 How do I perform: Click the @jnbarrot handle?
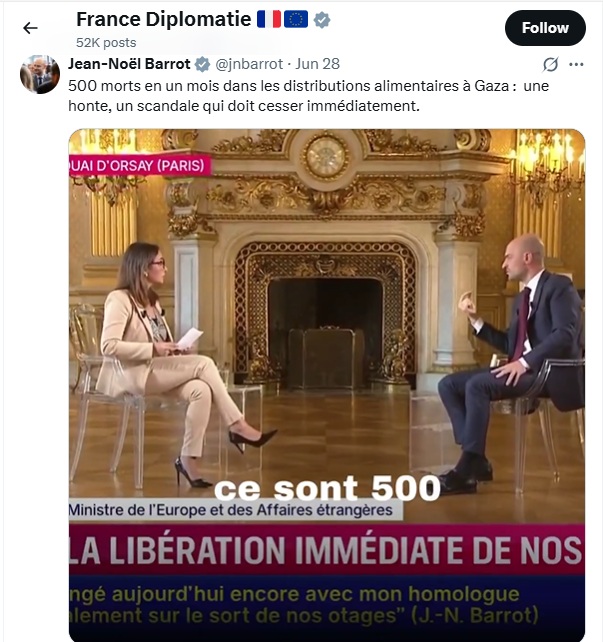(x=249, y=64)
